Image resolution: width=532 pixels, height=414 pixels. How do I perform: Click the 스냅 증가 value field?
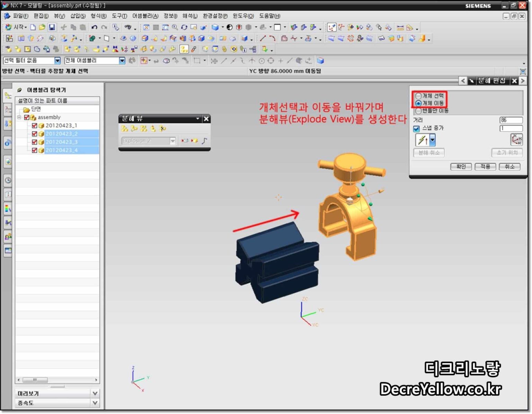[x=511, y=128]
